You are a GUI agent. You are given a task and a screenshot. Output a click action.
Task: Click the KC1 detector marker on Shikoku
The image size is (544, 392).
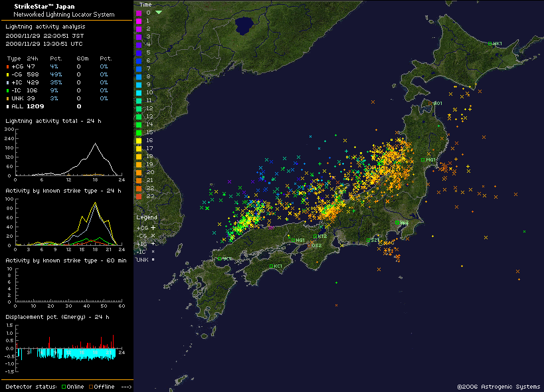[272, 266]
